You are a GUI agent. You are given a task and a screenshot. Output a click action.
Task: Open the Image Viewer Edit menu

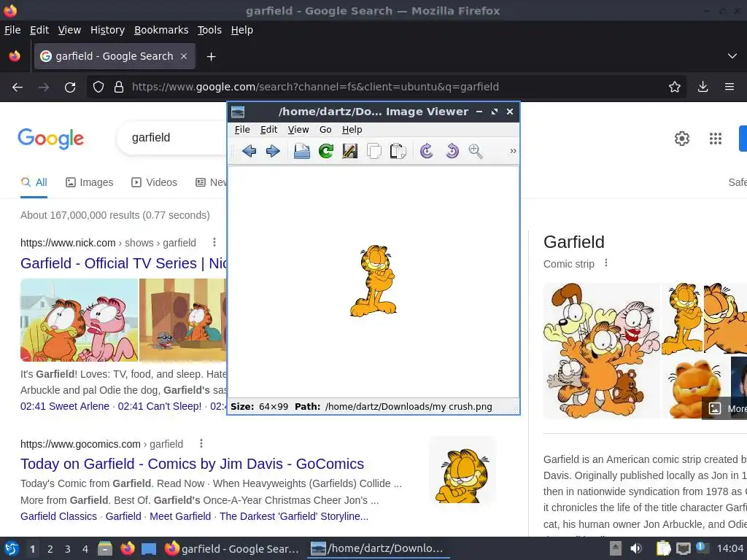pos(268,130)
